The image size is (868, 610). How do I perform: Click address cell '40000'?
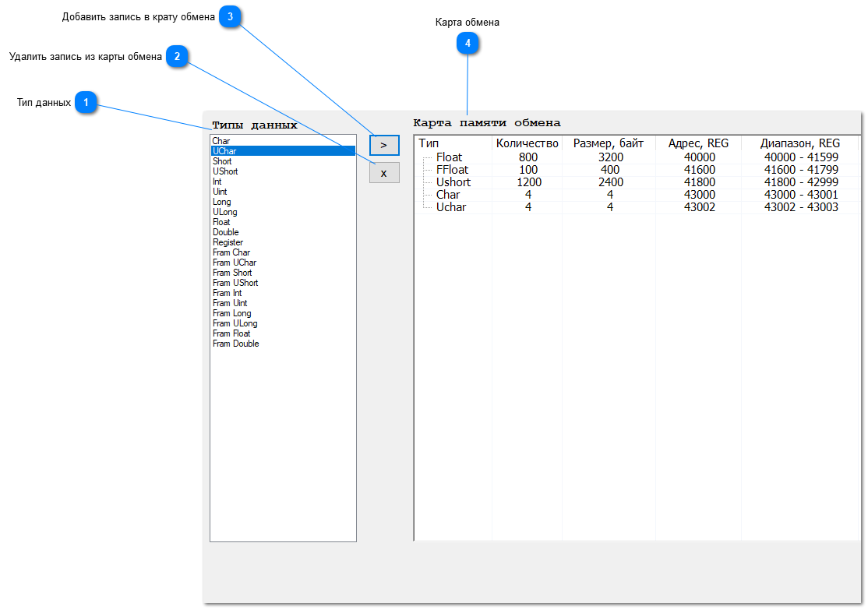pyautogui.click(x=700, y=157)
